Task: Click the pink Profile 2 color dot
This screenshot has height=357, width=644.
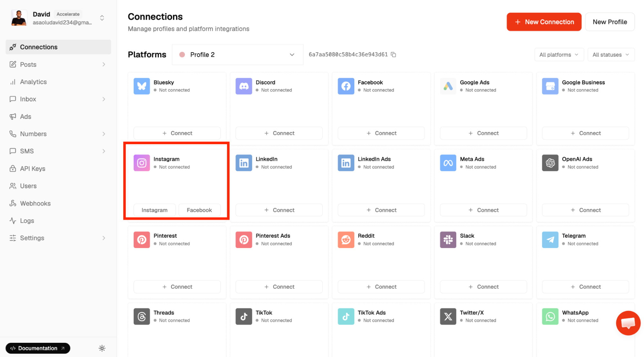Action: pyautogui.click(x=182, y=55)
